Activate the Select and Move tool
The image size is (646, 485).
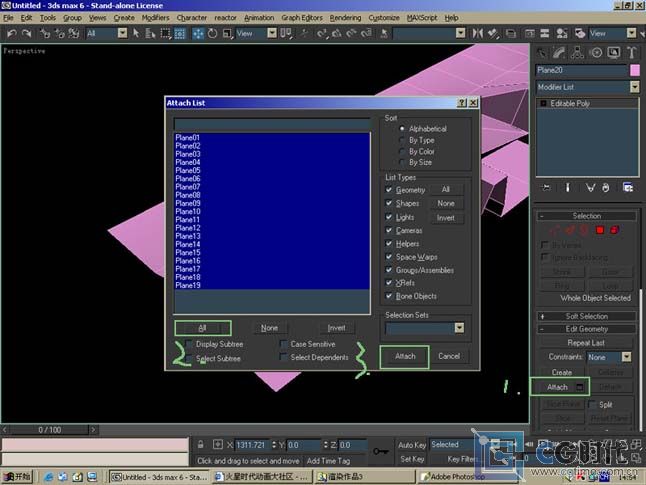(x=198, y=33)
